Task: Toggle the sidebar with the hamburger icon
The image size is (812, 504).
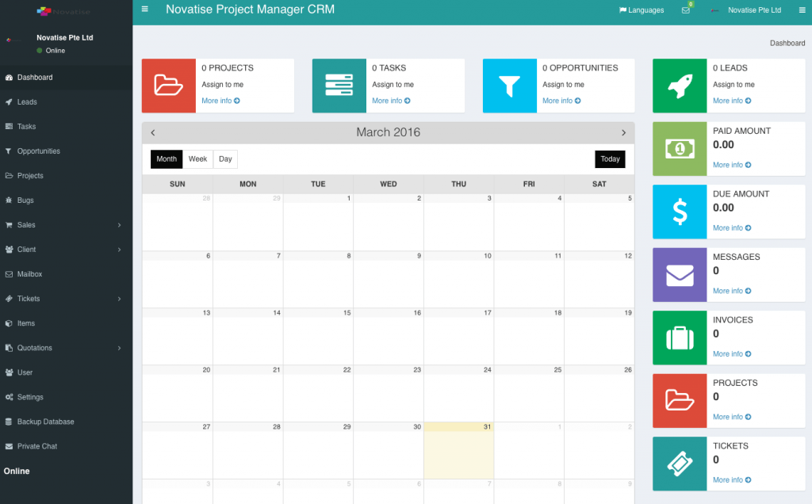Action: [x=144, y=10]
